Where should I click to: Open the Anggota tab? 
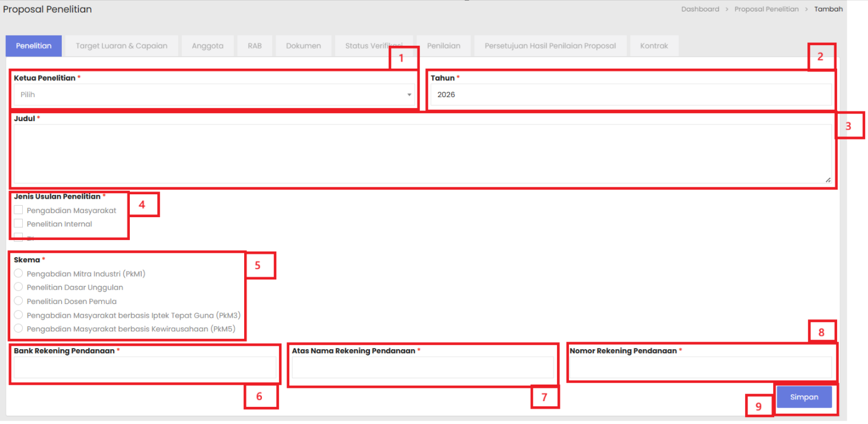(x=208, y=46)
